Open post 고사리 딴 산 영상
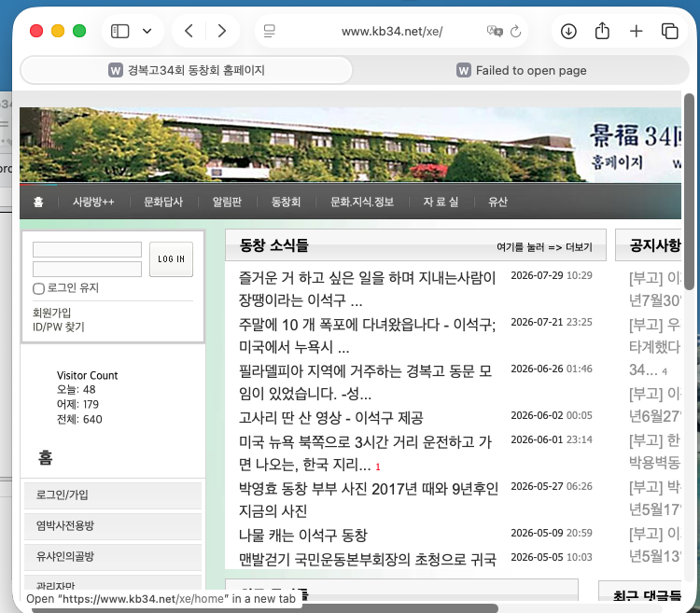The image size is (700, 613). [x=330, y=418]
